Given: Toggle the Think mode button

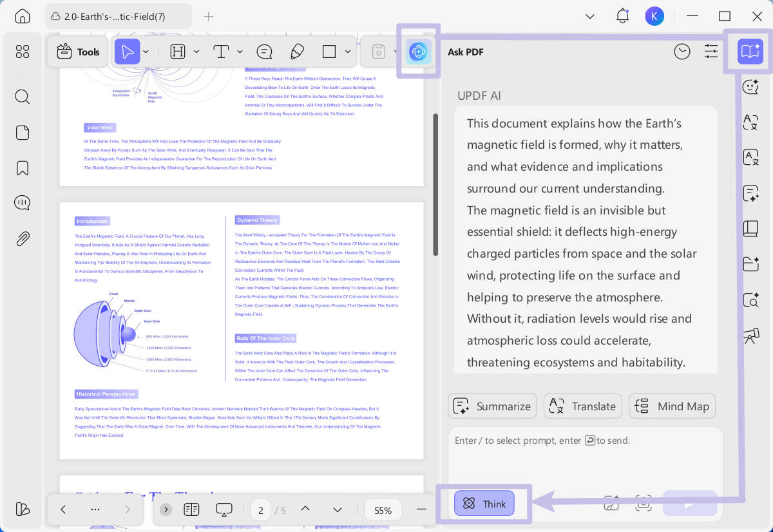Looking at the screenshot, I should point(484,504).
